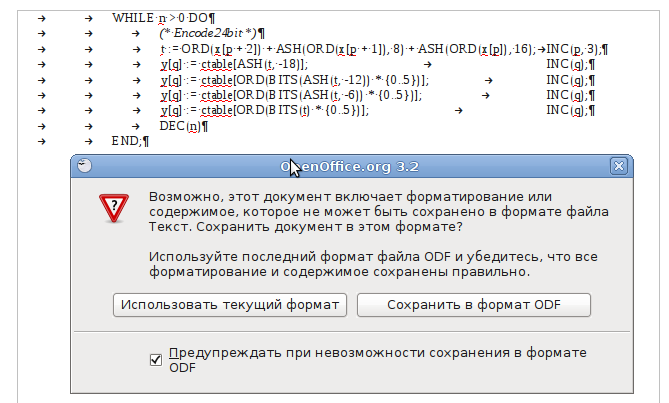Image resolution: width=669 pixels, height=403 pixels.
Task: Place cursor on the 'WHILE n > 0 DO' line
Action: tap(160, 18)
